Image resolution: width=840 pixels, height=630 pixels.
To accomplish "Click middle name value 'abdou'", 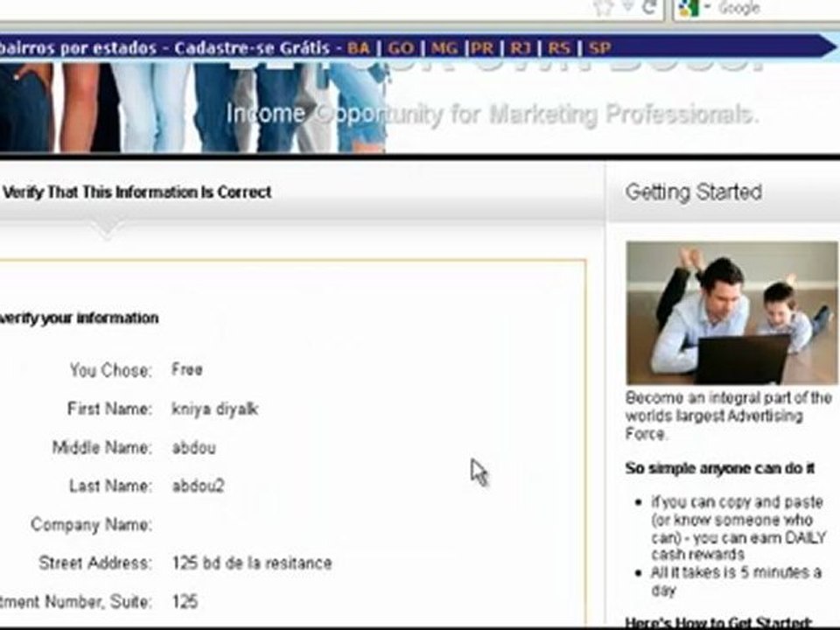I will click(x=194, y=447).
